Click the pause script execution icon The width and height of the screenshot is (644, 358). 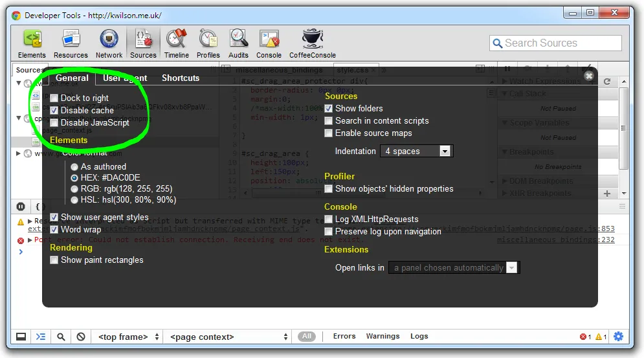[21, 207]
